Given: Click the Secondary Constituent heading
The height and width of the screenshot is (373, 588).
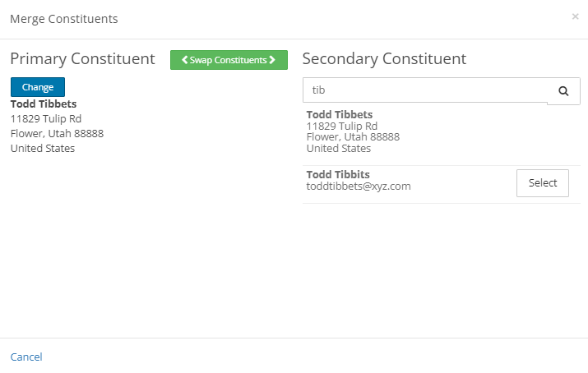Looking at the screenshot, I should 384,59.
